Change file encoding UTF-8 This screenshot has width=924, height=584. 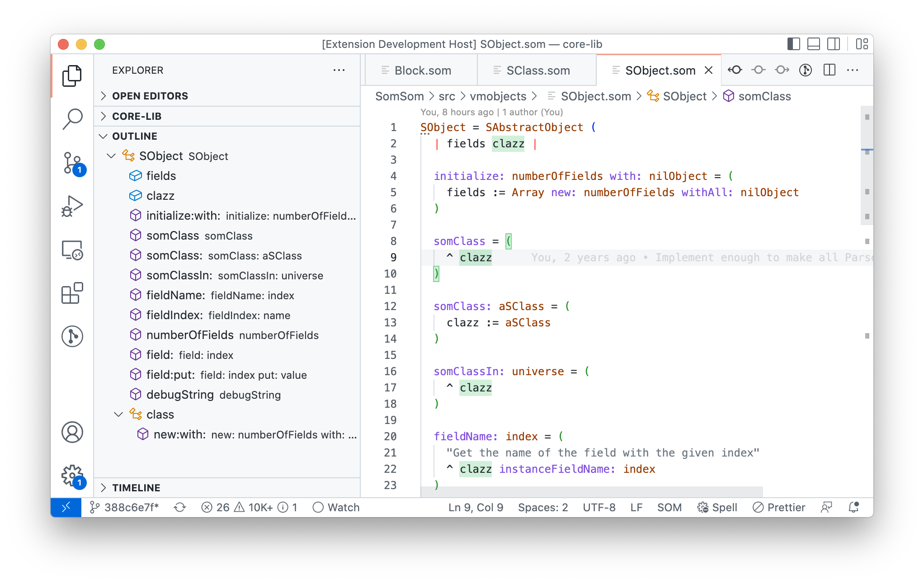coord(599,508)
